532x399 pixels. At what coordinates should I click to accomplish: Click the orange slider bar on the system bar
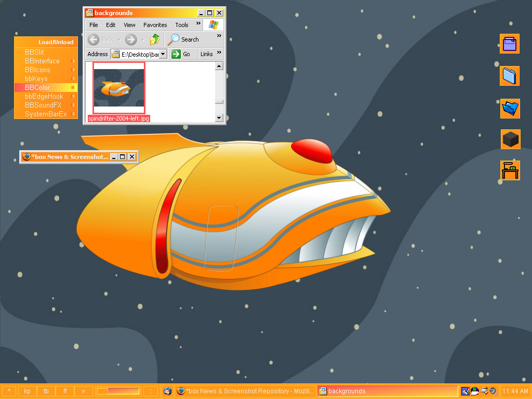[x=118, y=391]
